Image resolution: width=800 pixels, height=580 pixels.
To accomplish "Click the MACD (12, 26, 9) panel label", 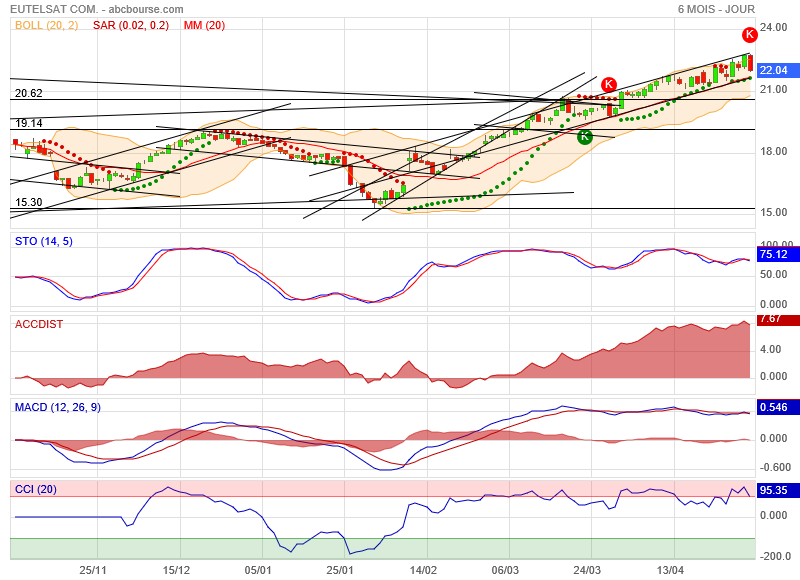I will tap(58, 407).
